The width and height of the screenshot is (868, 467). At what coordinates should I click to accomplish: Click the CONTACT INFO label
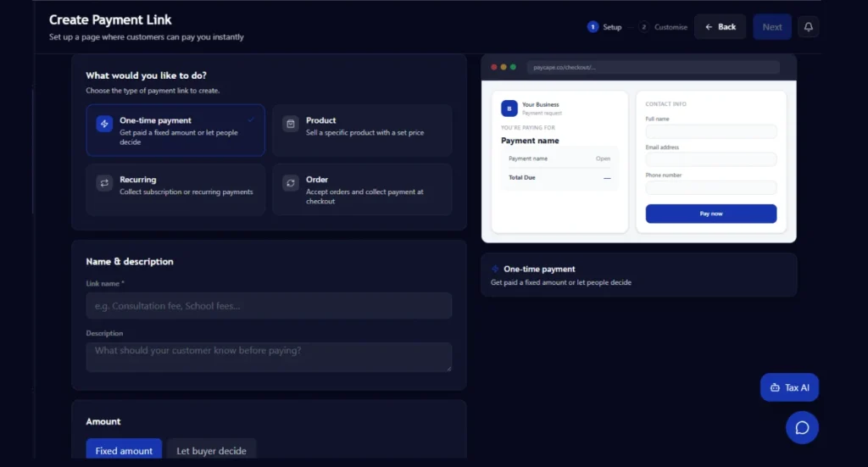pos(666,104)
